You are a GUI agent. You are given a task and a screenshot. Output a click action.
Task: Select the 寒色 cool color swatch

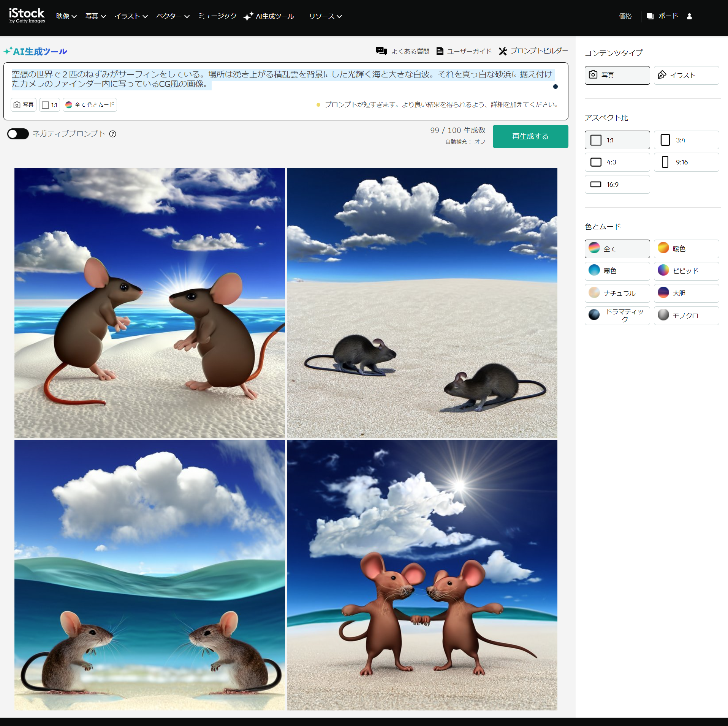[617, 271]
